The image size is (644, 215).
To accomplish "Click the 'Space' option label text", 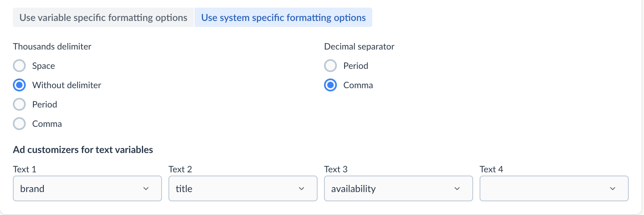I will tap(43, 66).
